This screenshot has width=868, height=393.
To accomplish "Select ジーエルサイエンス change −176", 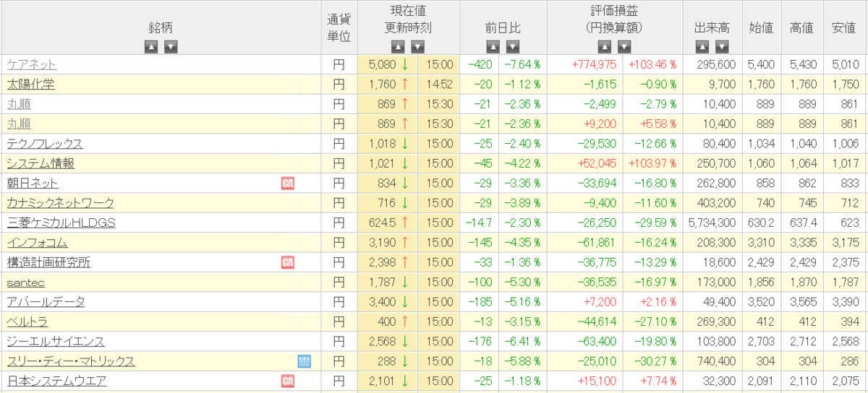I will [x=479, y=342].
